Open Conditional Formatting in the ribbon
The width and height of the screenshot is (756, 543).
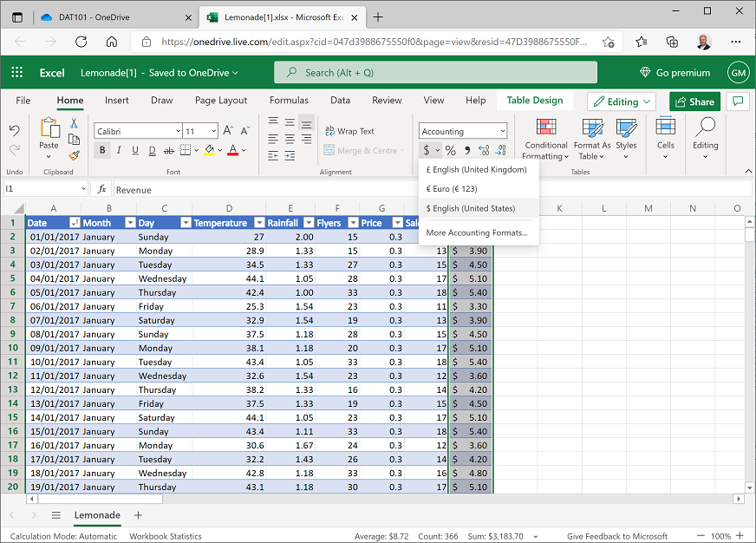point(545,141)
